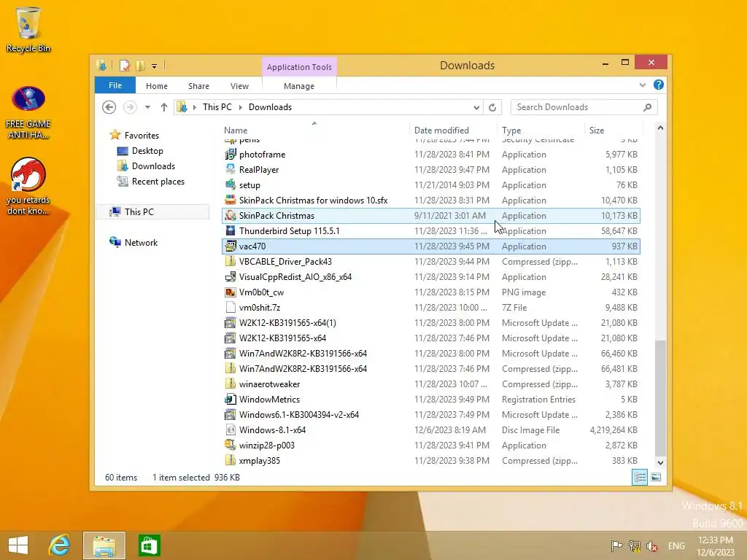Click the VisualCppRedist_AIO_x86_x64 file icon
The width and height of the screenshot is (747, 560).
(230, 276)
